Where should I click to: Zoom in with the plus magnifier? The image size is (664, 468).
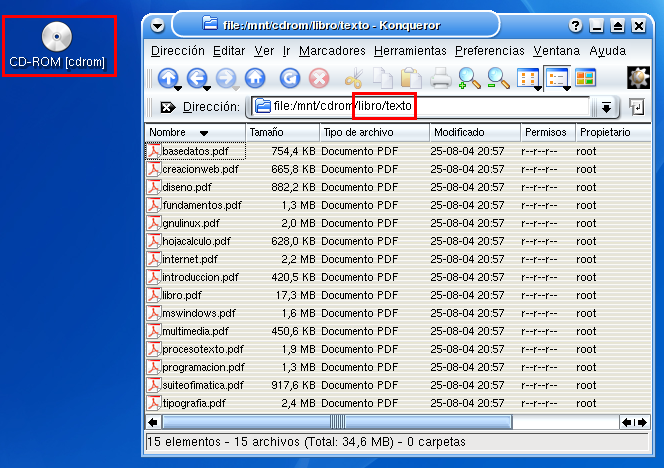tap(469, 78)
